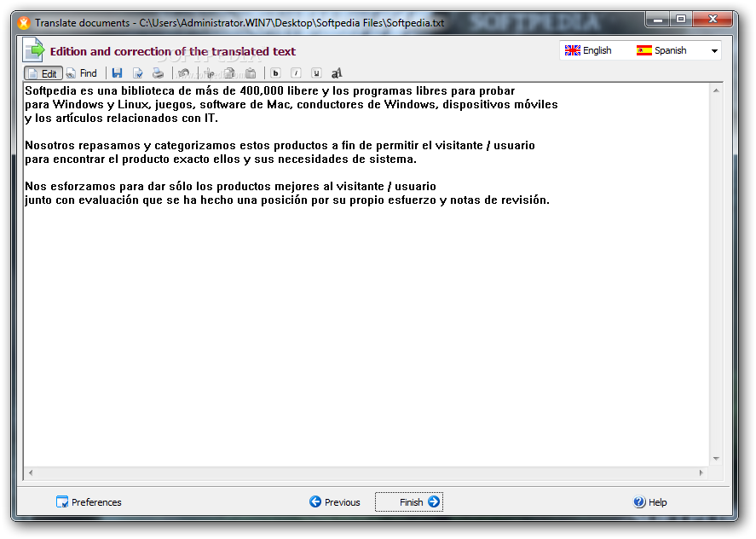Maximize the Translate documents window

click(681, 20)
